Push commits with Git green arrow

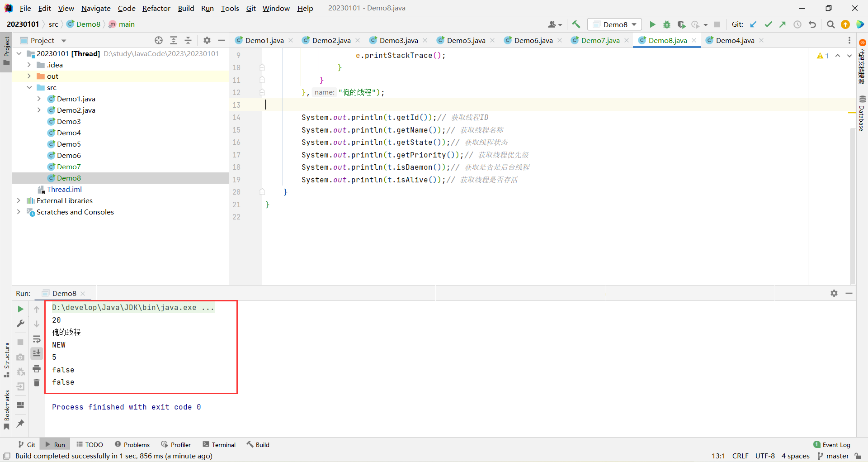pyautogui.click(x=783, y=24)
